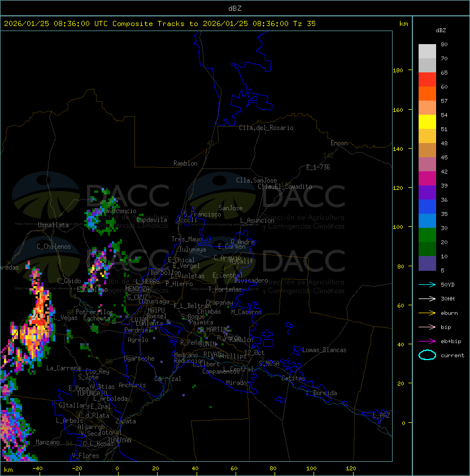This screenshot has width=470, height=476.
Task: Select the slate 5-10 dBZ color band
Action: 427,263
